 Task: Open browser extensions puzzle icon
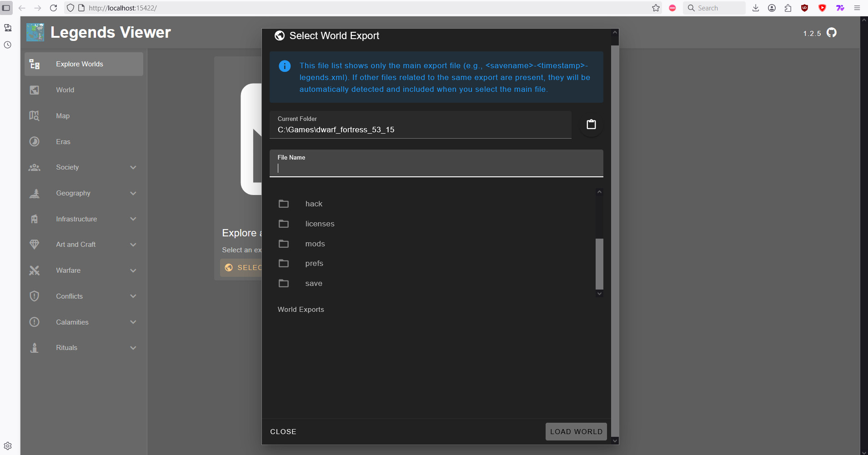pyautogui.click(x=788, y=8)
